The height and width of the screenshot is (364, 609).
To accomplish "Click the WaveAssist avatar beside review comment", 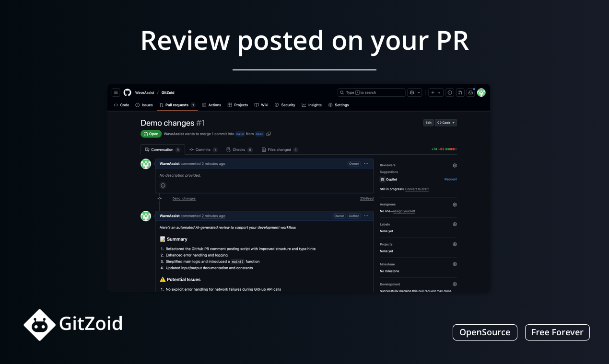I will click(x=146, y=216).
